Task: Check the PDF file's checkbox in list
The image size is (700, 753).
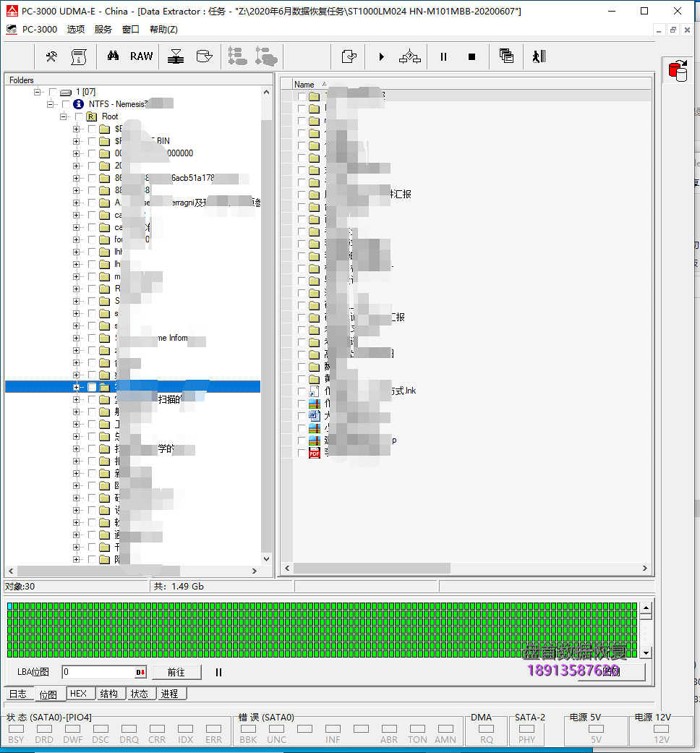Action: point(302,452)
